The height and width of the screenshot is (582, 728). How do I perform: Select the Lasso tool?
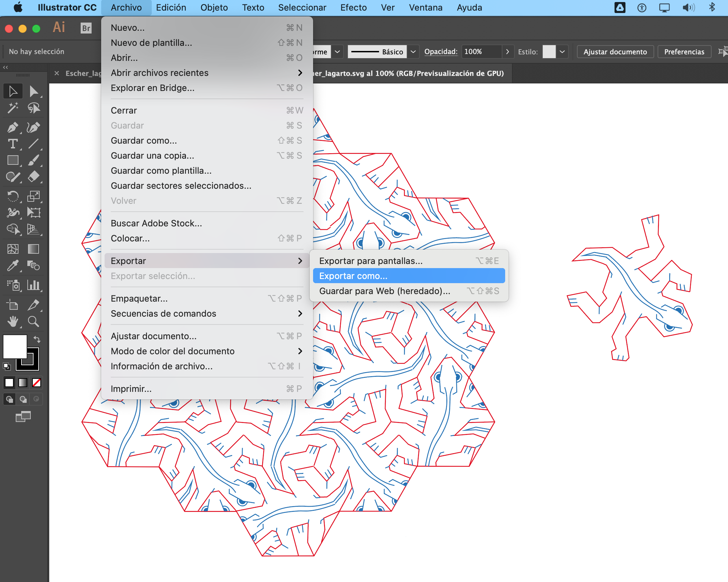pyautogui.click(x=33, y=108)
